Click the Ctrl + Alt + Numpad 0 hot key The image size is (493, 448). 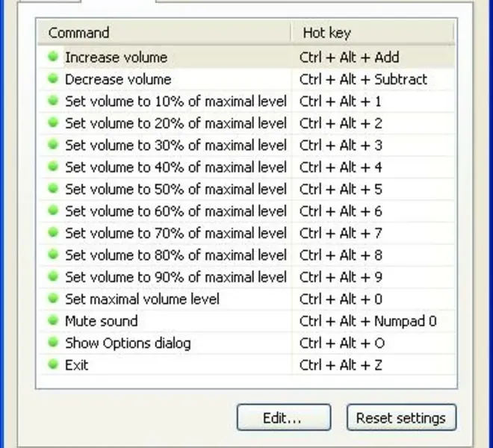[368, 321]
